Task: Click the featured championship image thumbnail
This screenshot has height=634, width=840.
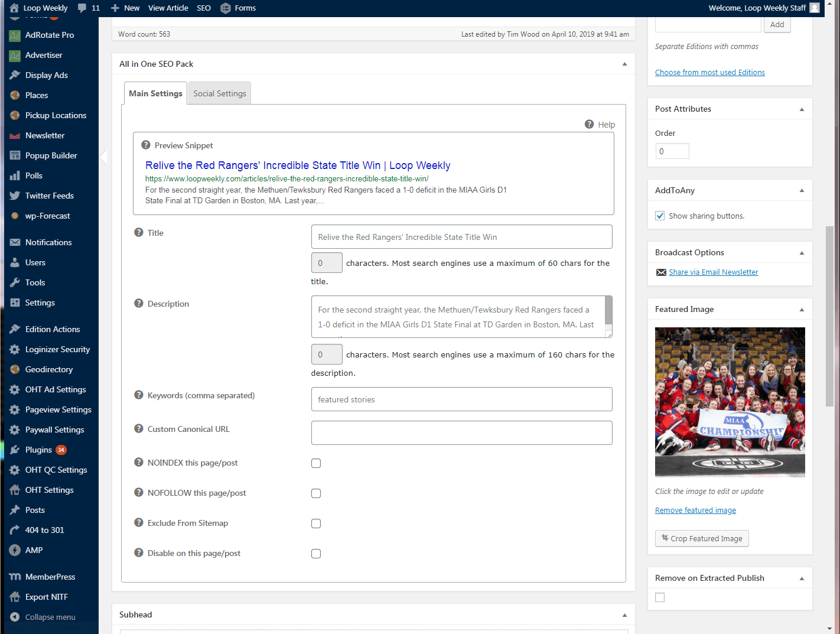Action: coord(730,402)
